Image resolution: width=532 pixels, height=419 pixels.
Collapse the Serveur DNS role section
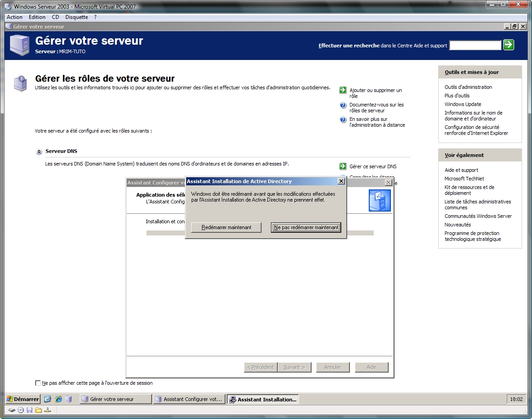[x=39, y=152]
